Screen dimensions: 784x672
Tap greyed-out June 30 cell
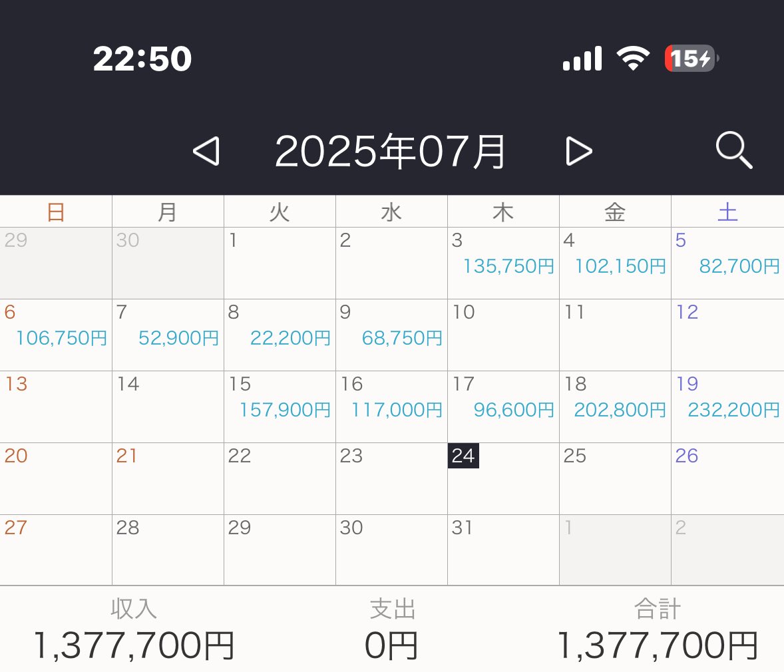pyautogui.click(x=168, y=263)
